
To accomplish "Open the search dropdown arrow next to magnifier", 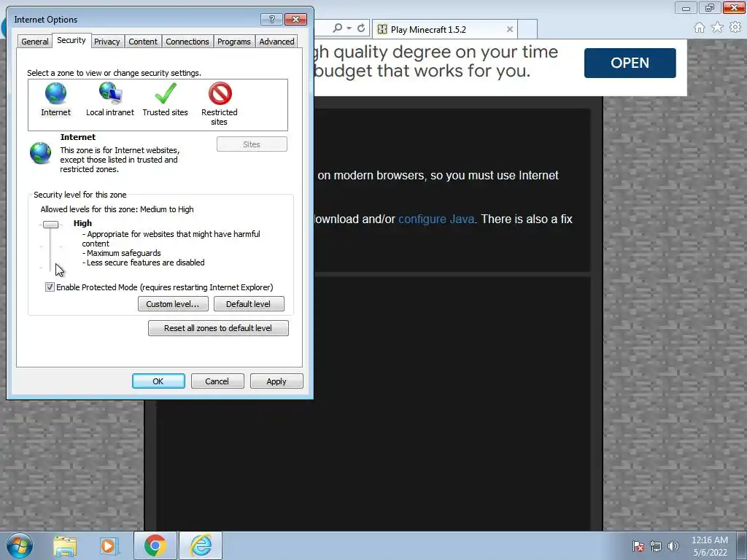I will click(349, 28).
